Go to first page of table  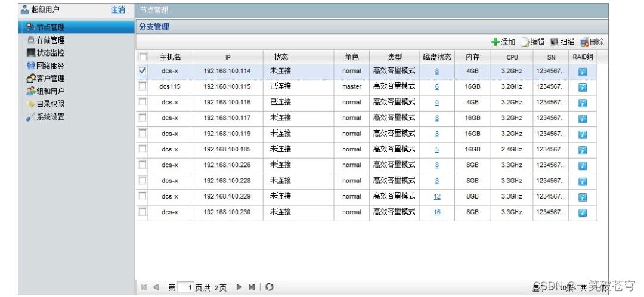coord(144,287)
